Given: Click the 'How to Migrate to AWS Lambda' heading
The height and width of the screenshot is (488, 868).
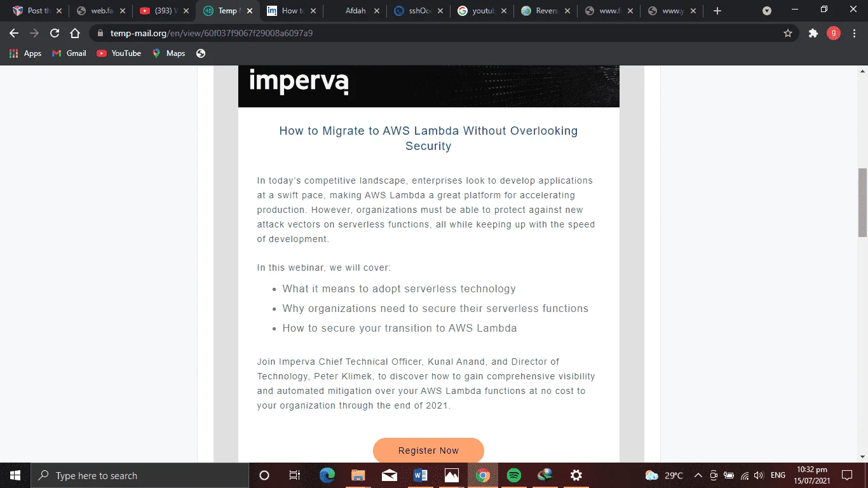Looking at the screenshot, I should click(428, 139).
